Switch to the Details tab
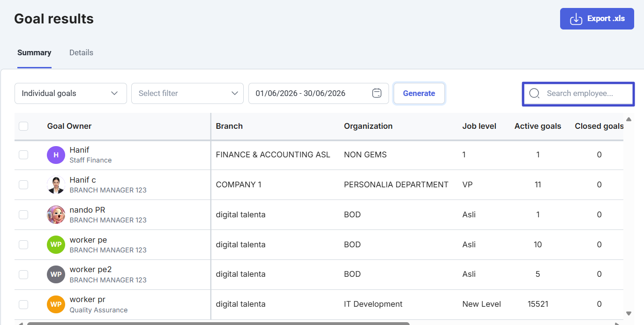 (81, 52)
